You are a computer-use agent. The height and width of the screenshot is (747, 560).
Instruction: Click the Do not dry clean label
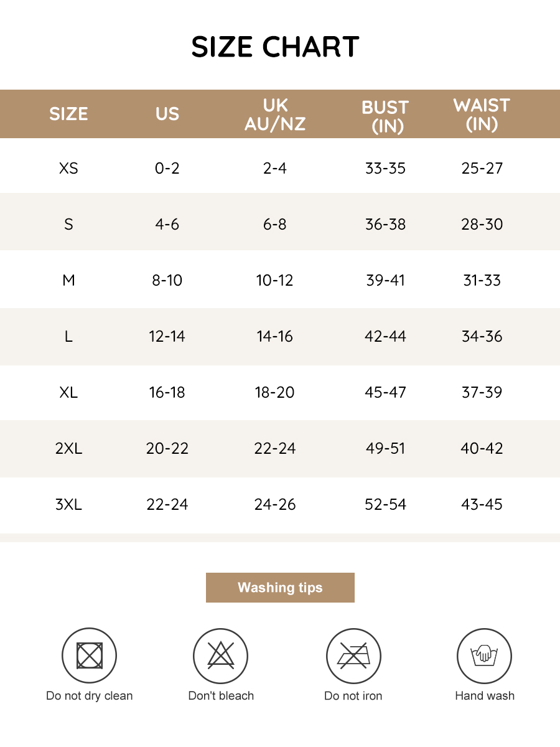[90, 696]
